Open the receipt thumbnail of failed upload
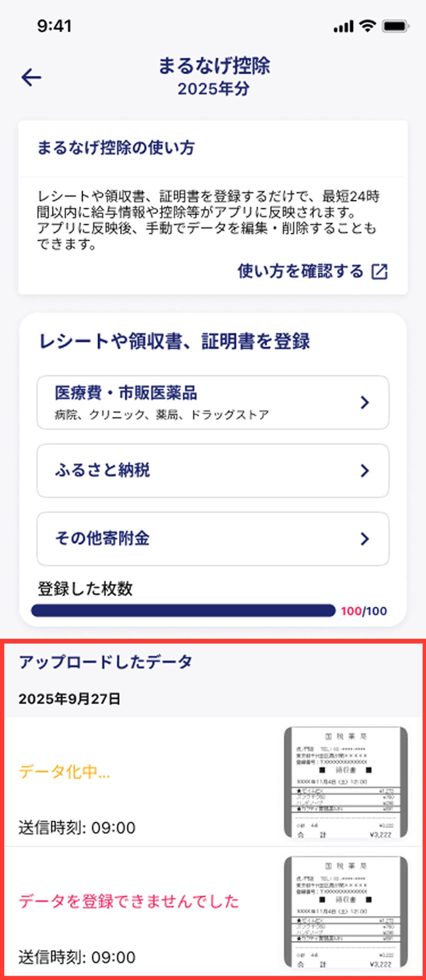This screenshot has height=980, width=426. (346, 912)
